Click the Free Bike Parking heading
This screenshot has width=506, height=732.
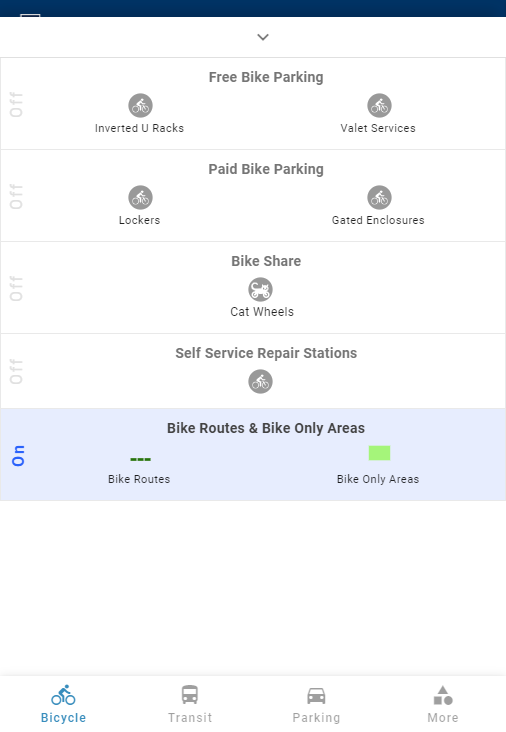[266, 77]
